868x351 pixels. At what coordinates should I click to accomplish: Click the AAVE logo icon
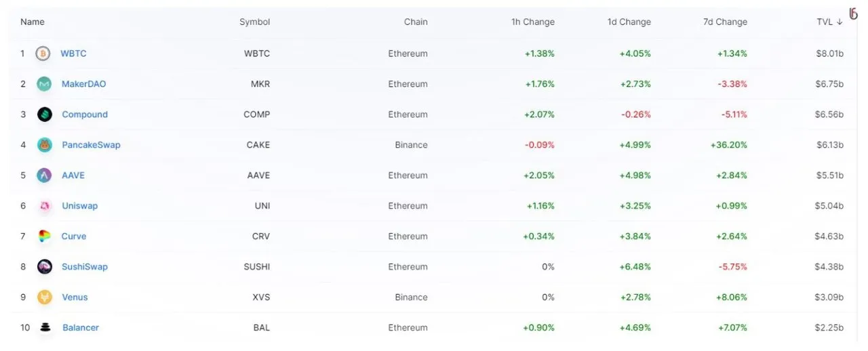[44, 175]
